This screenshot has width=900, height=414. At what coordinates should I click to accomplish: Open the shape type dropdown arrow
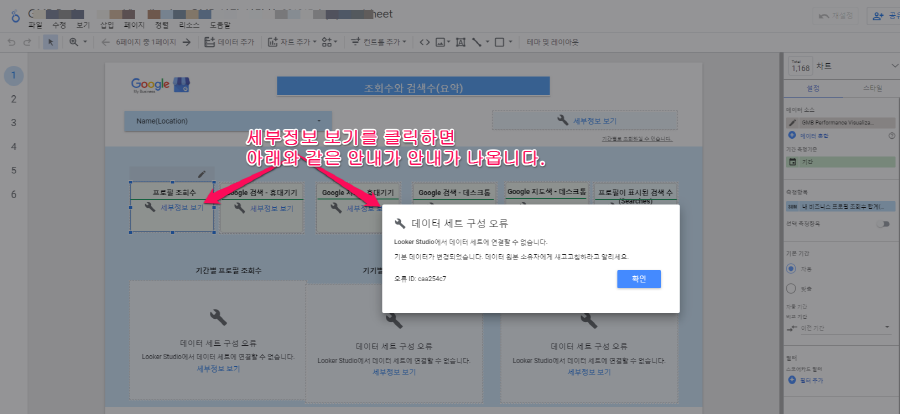click(510, 42)
